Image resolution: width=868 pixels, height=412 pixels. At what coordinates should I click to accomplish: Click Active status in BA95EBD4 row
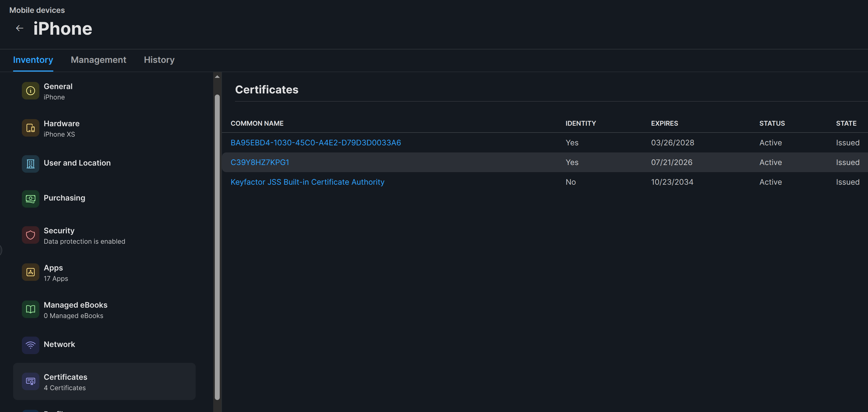[x=771, y=143]
